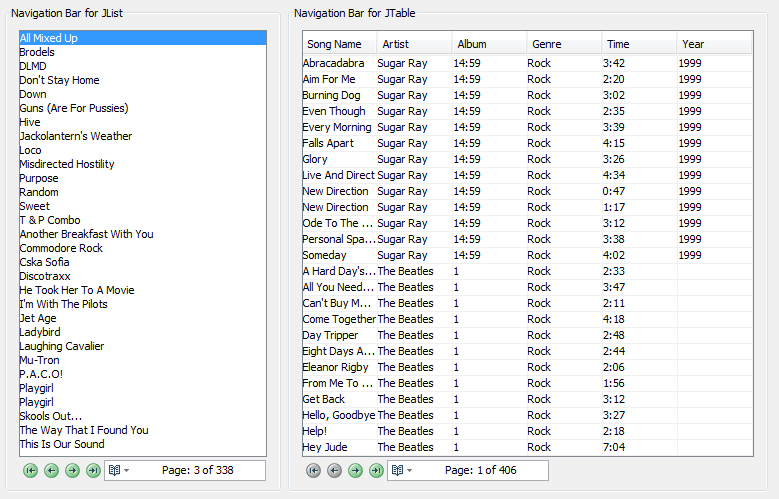Screen dimensions: 779x499
Task: Select 'Skools Out...' list item
Action: pos(143,416)
